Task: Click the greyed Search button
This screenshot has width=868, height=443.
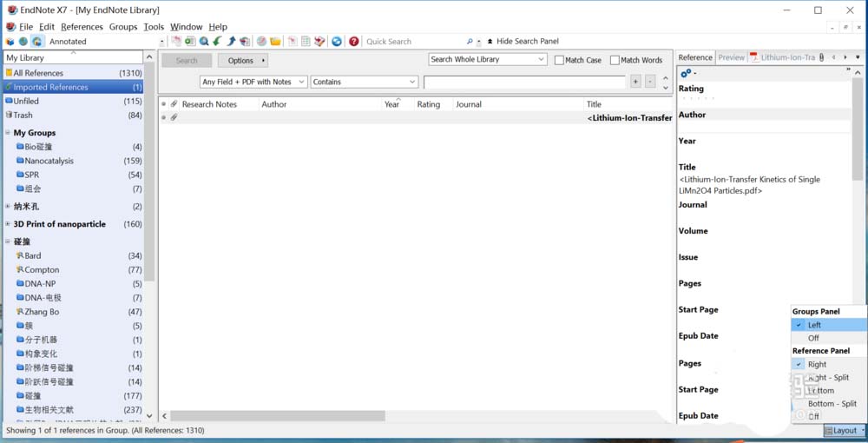Action: pos(187,60)
